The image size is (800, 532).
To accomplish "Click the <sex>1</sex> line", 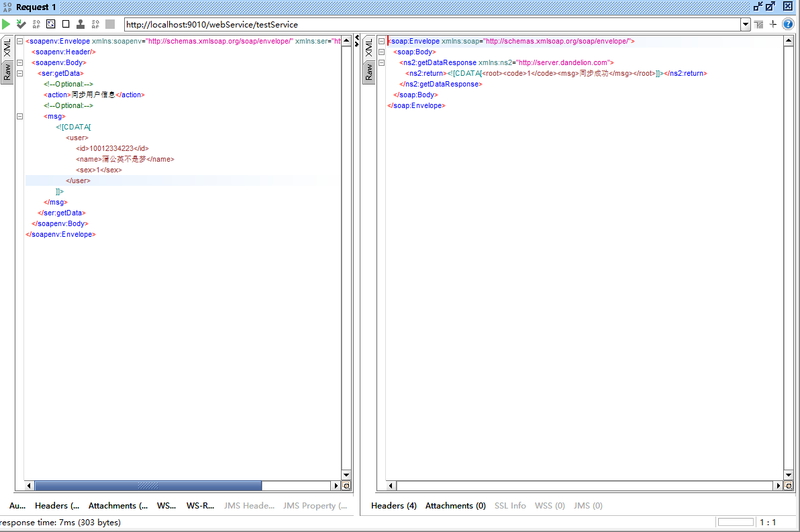I will [x=99, y=170].
